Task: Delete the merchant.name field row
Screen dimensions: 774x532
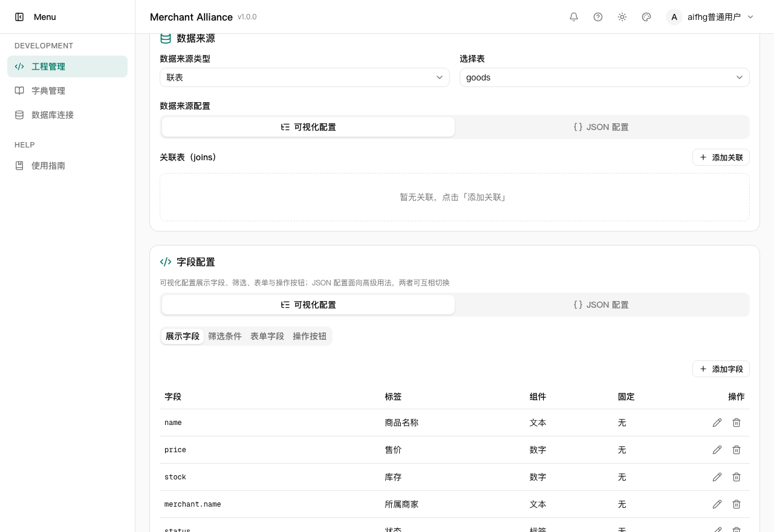Action: coord(737,504)
